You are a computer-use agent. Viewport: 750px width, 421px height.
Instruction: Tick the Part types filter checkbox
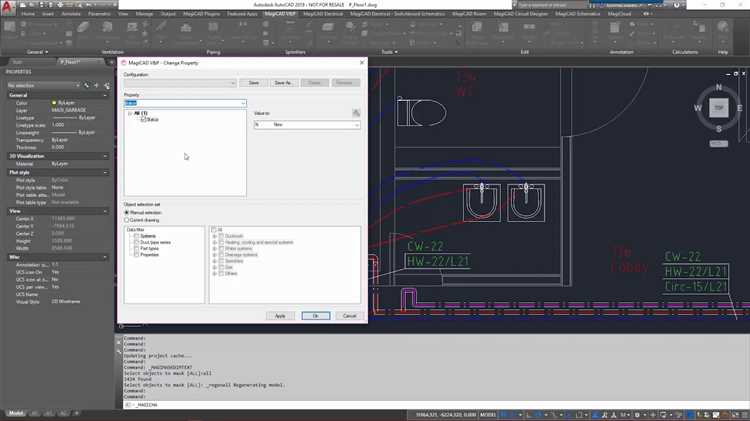(x=136, y=248)
